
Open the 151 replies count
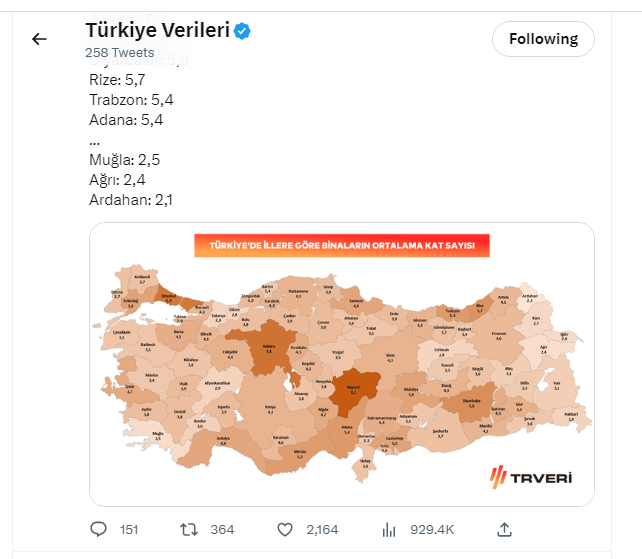[129, 529]
